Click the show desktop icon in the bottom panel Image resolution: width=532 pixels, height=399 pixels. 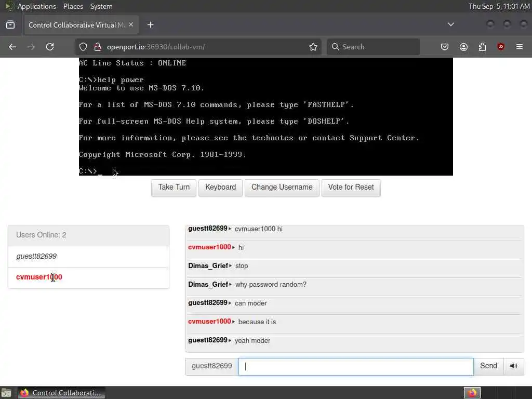6,393
